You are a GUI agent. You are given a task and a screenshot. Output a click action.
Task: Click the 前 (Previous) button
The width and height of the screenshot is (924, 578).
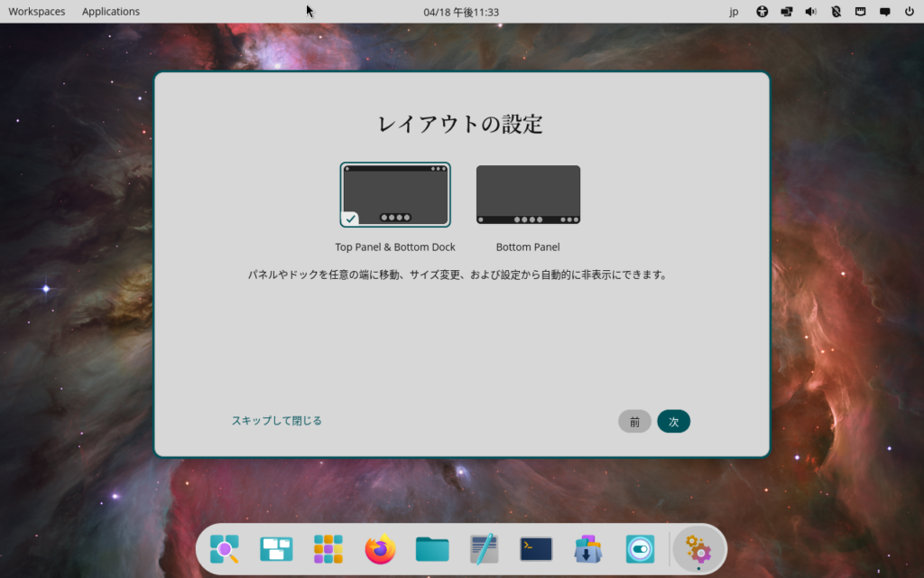coord(634,421)
